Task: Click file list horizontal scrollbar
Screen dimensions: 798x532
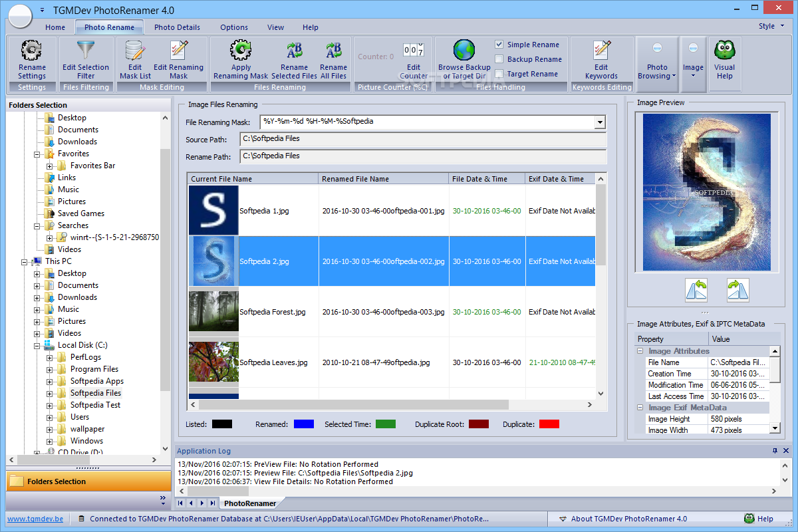Action: (353, 404)
